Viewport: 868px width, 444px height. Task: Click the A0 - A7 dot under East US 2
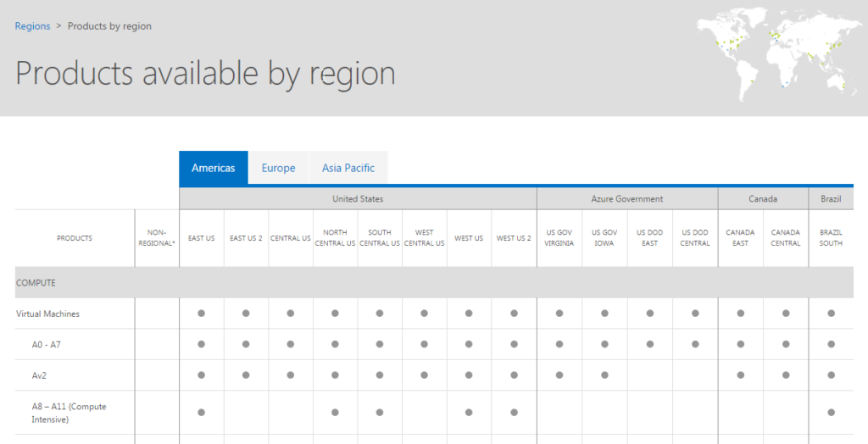pyautogui.click(x=246, y=344)
